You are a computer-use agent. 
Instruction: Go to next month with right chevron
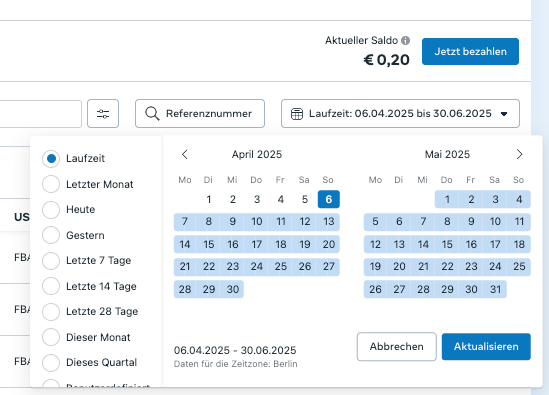[519, 154]
